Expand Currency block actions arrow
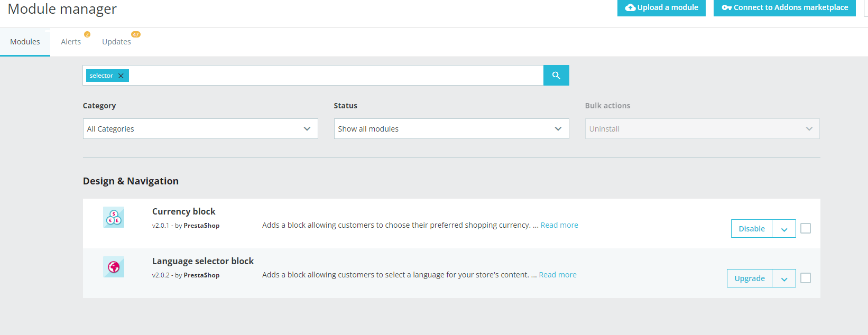 pos(784,229)
